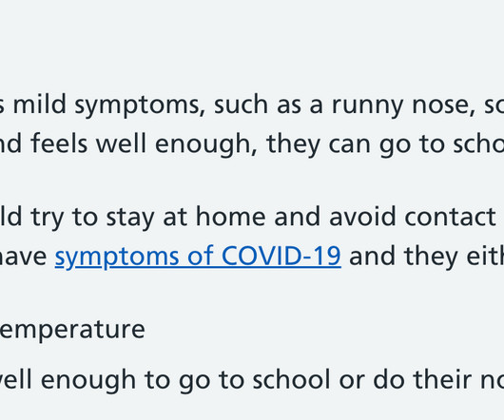Viewport: 504px width, 420px height.
Task: Click the text 'mild symptoms'
Action: click(x=107, y=105)
